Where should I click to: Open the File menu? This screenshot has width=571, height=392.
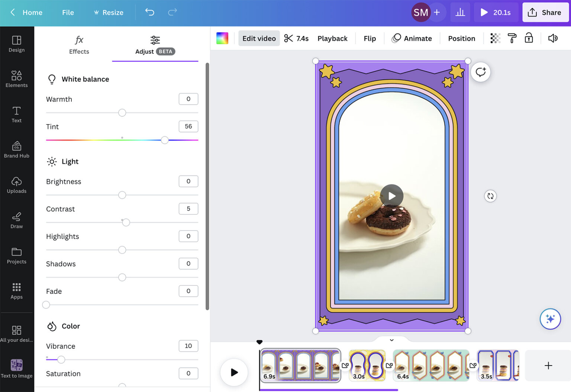point(68,12)
